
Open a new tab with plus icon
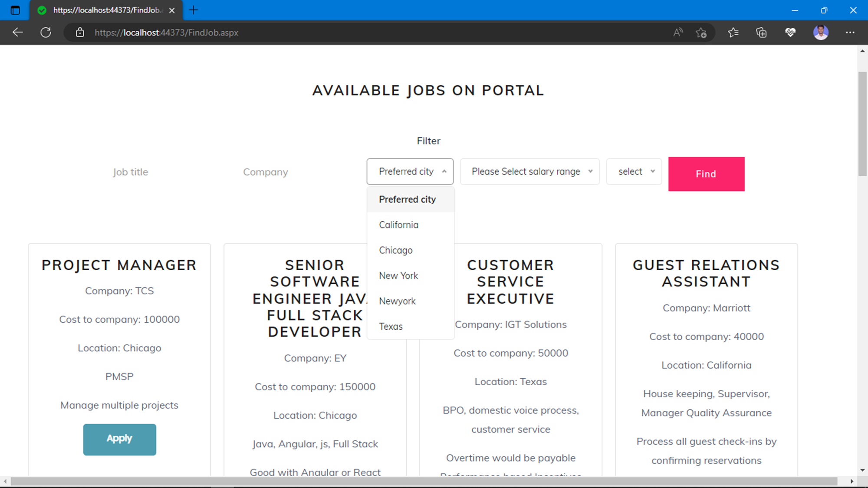click(x=194, y=10)
